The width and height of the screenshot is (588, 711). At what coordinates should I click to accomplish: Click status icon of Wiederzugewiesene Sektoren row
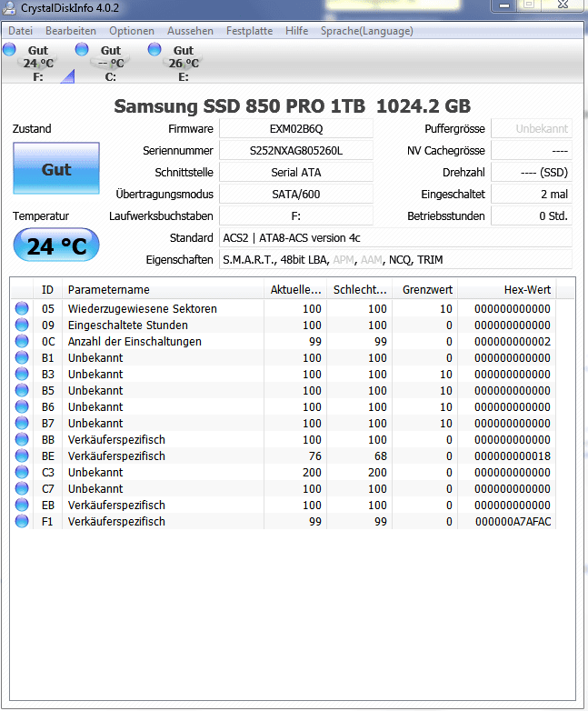coord(22,309)
